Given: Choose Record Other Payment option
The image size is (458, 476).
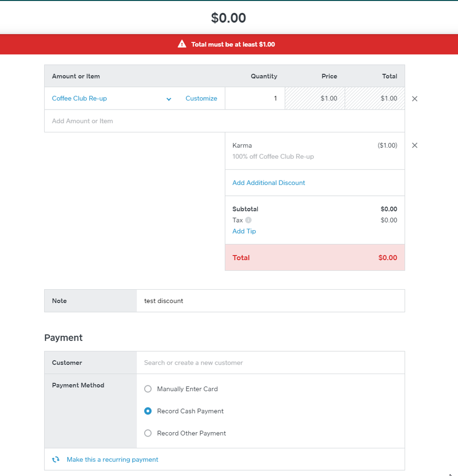Looking at the screenshot, I should [148, 433].
